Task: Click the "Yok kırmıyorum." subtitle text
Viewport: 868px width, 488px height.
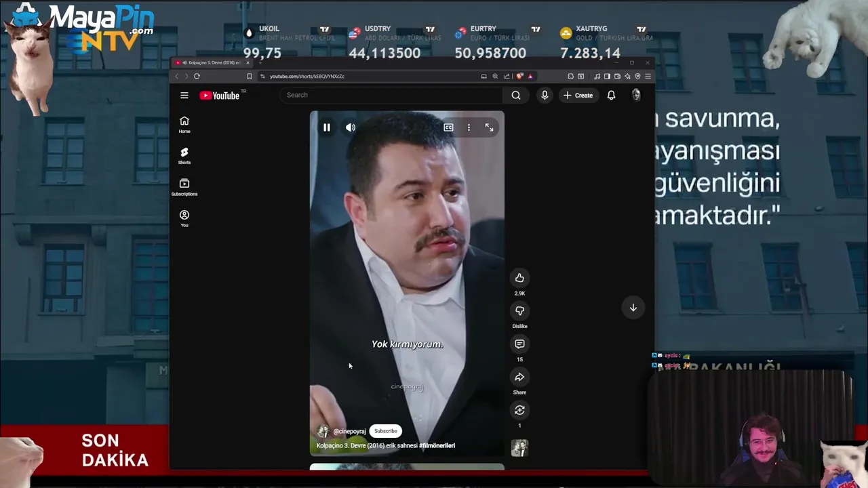Action: pos(407,344)
